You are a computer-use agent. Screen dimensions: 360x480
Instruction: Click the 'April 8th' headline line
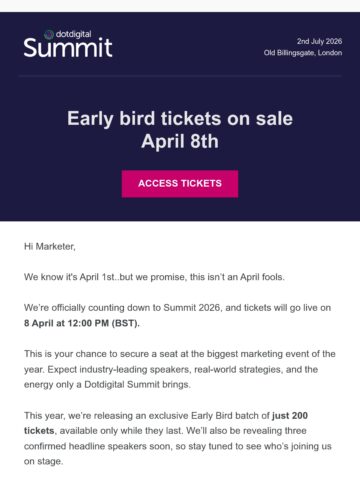(180, 141)
